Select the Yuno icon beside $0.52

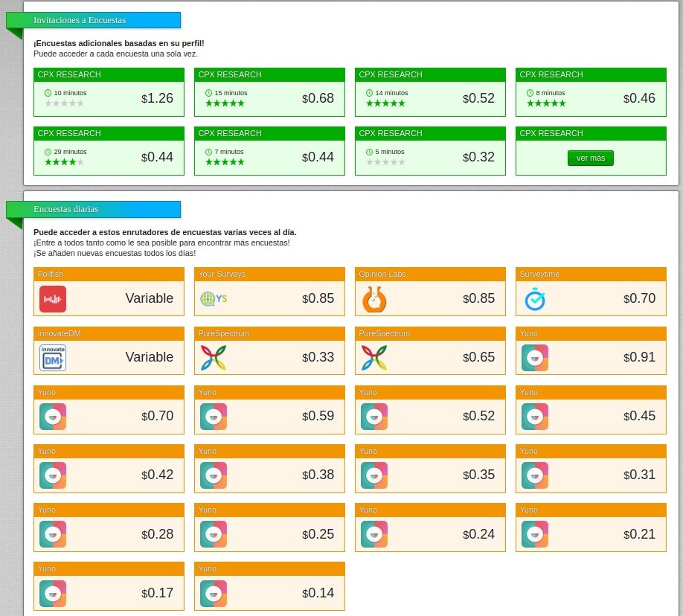click(x=374, y=417)
